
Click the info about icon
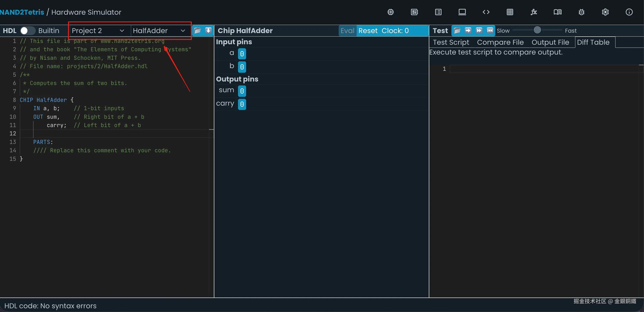coord(629,12)
